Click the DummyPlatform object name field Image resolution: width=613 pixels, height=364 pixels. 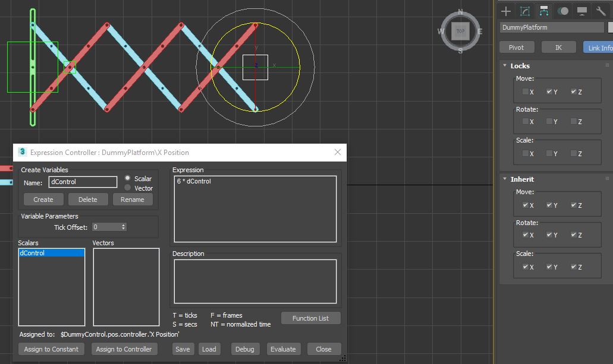[x=552, y=27]
